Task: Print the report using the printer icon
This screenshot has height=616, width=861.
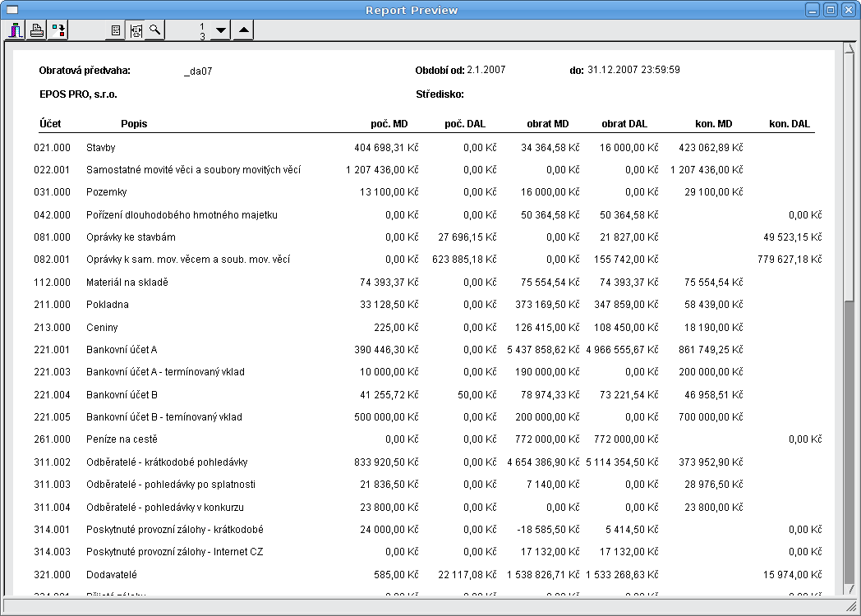Action: 37,31
